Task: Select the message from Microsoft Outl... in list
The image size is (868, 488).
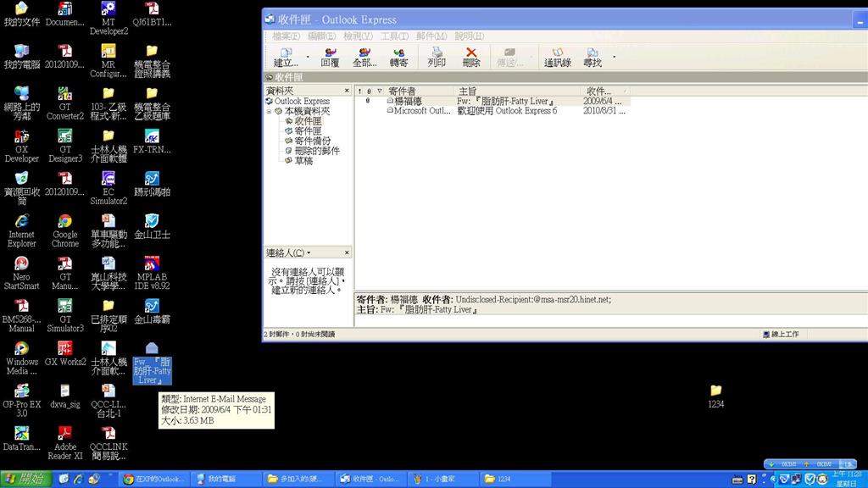Action: pyautogui.click(x=492, y=111)
